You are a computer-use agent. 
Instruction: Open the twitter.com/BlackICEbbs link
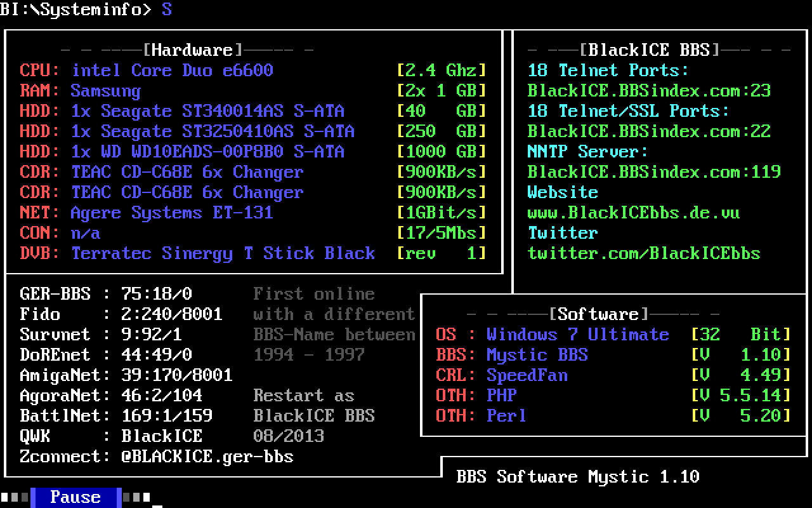643,253
